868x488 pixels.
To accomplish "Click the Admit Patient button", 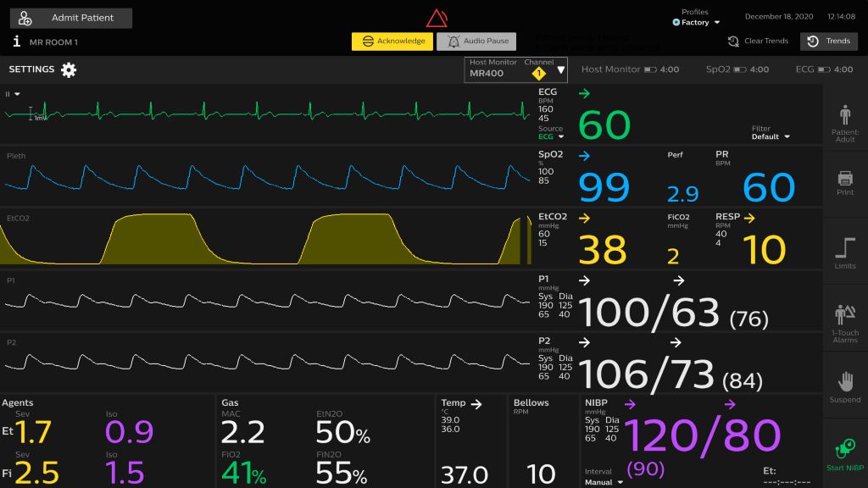I will [71, 18].
